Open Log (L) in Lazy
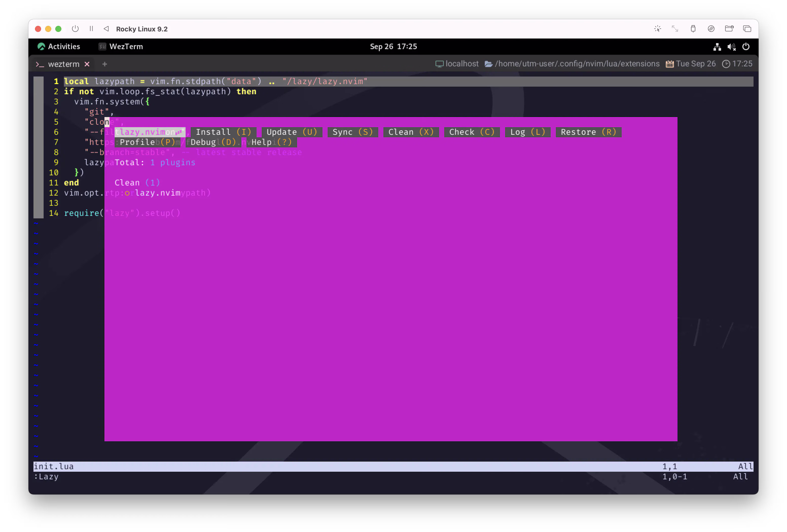 [528, 132]
